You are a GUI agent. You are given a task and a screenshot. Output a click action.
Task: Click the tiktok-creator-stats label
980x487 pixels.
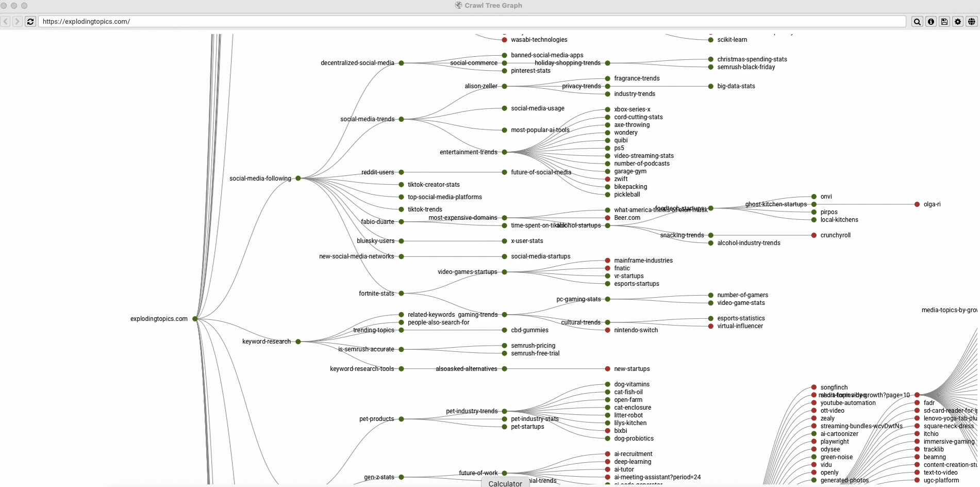click(434, 185)
